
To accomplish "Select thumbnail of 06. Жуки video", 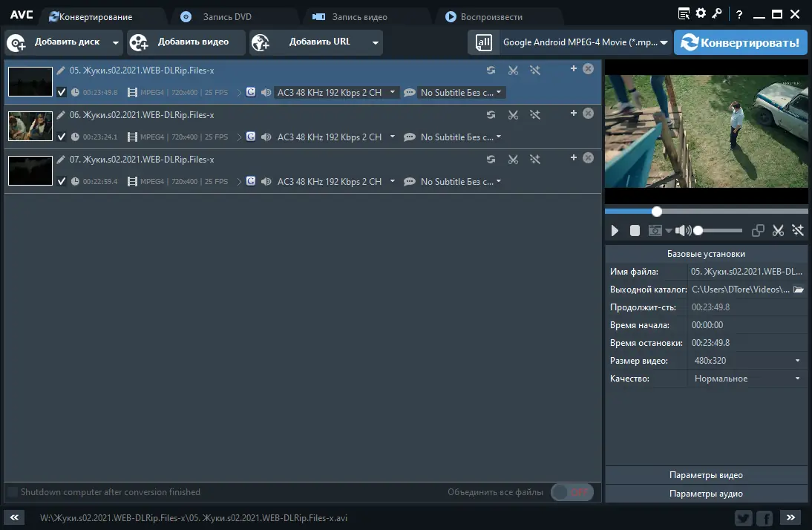I will (30, 126).
